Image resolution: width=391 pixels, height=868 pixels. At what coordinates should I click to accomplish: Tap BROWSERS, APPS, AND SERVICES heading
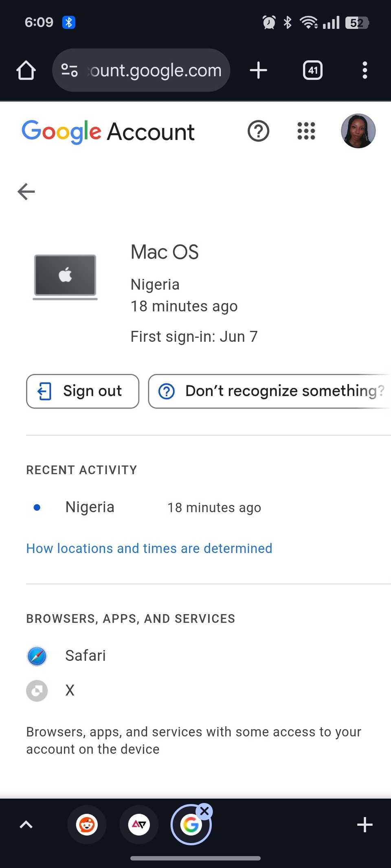tap(131, 619)
